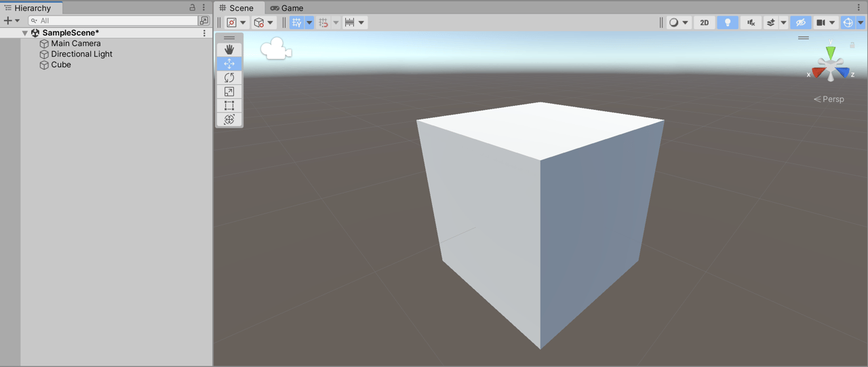Select the Transform tool
This screenshot has width=868, height=367.
pos(229,119)
